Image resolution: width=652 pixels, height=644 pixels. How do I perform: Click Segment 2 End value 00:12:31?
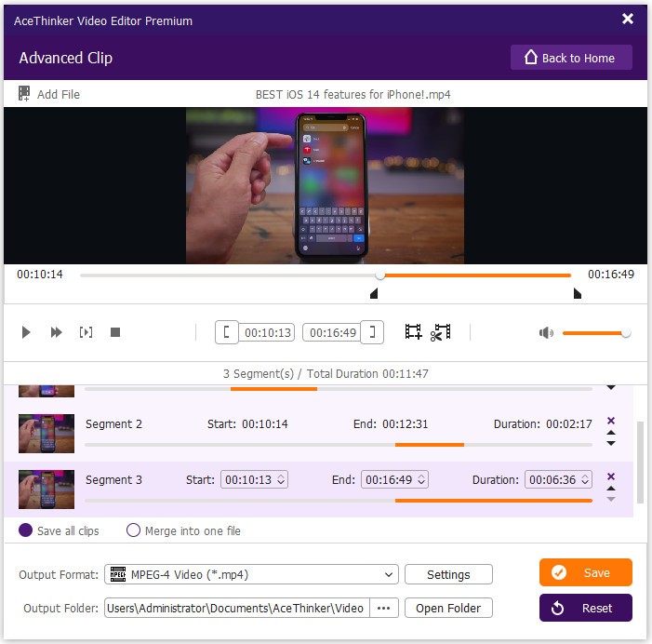tap(405, 424)
